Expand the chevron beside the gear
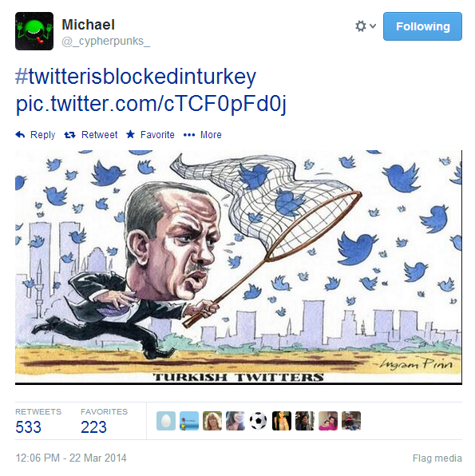This screenshot has height=476, width=475. pos(373,26)
